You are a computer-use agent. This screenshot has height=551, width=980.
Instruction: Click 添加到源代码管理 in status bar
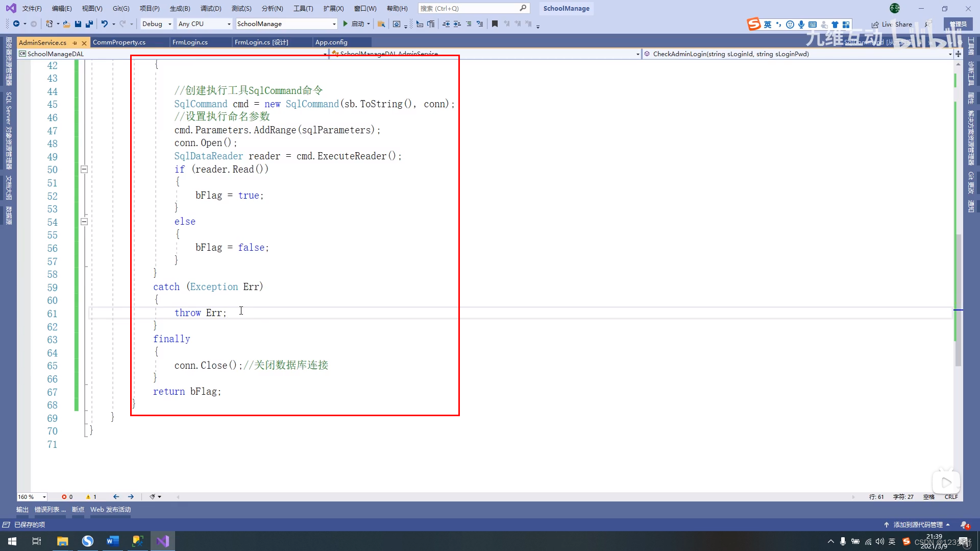917,525
